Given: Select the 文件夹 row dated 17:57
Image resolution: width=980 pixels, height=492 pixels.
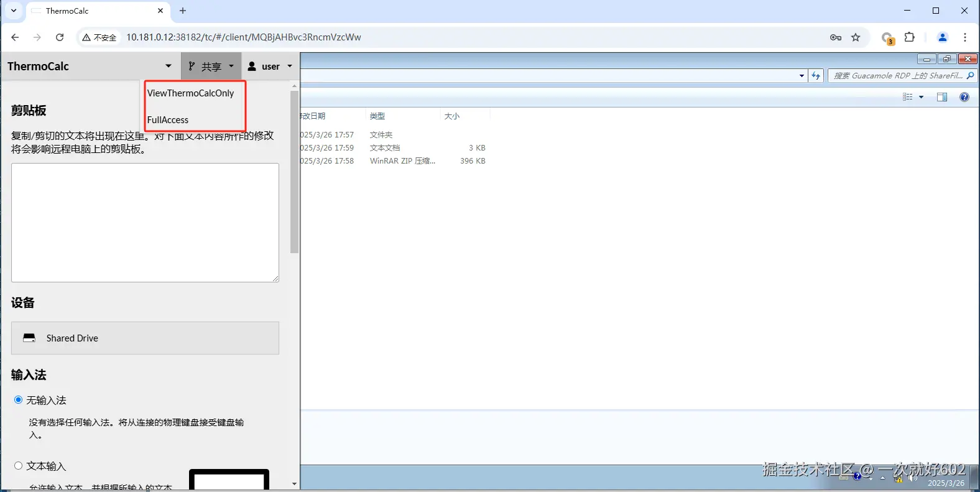Looking at the screenshot, I should (394, 135).
